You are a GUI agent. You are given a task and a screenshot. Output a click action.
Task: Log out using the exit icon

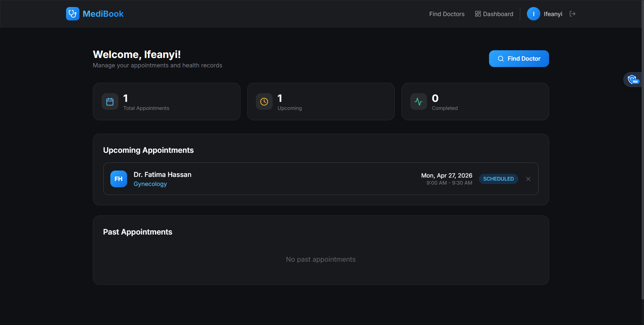coord(573,14)
